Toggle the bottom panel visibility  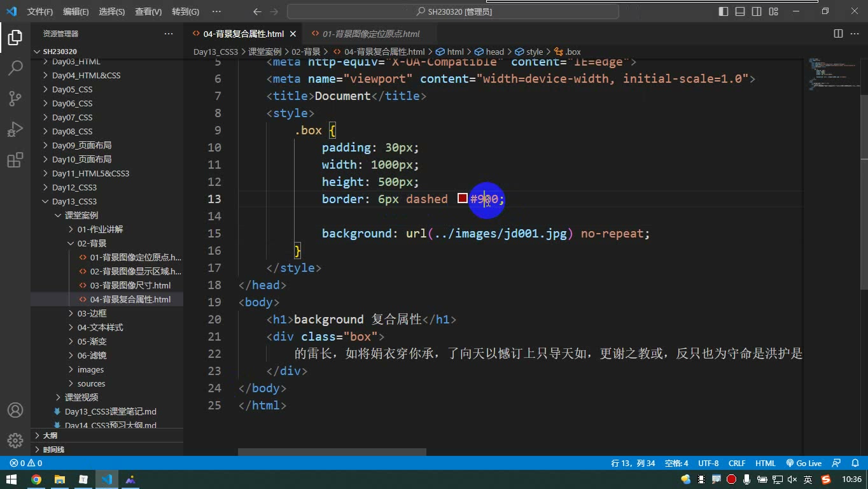coord(740,11)
